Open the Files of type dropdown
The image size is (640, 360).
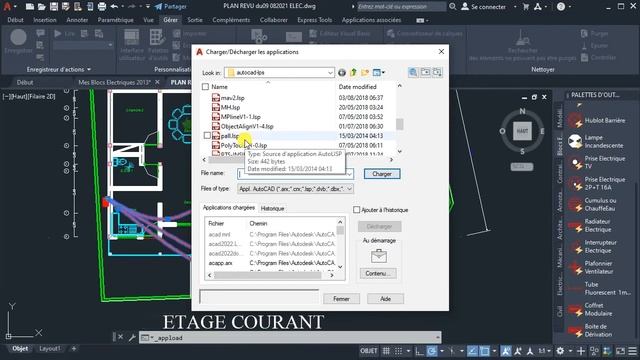[x=349, y=189]
